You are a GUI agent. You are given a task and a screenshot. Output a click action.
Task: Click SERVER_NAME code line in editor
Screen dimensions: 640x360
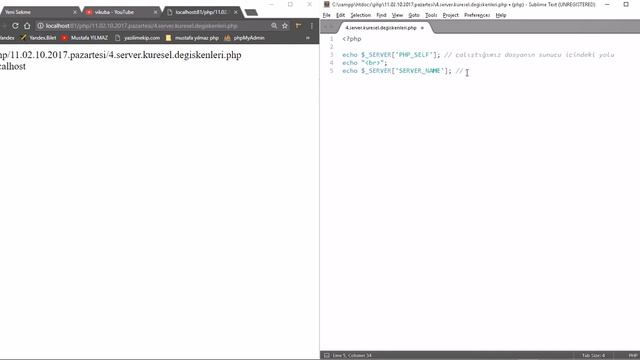[403, 71]
